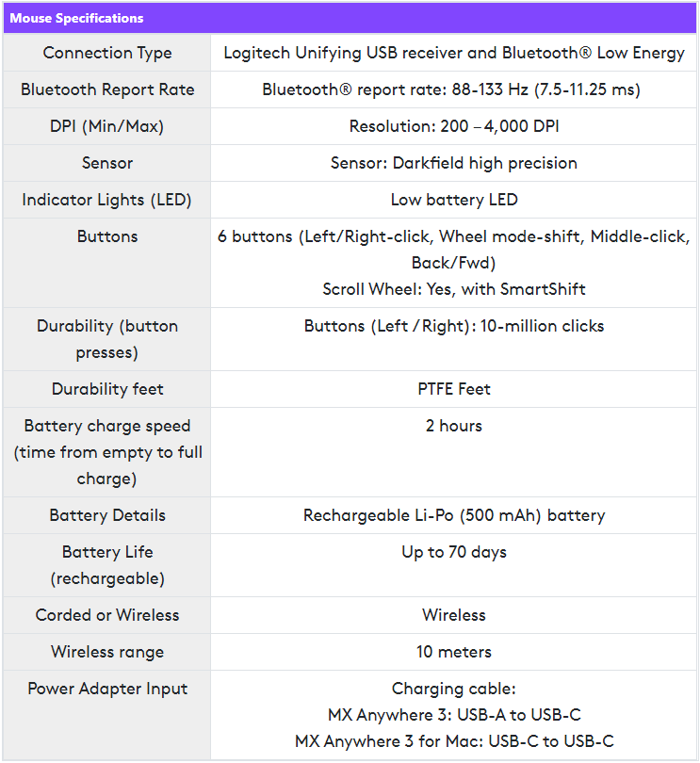Select the Connection Type label cell

pyautogui.click(x=107, y=53)
